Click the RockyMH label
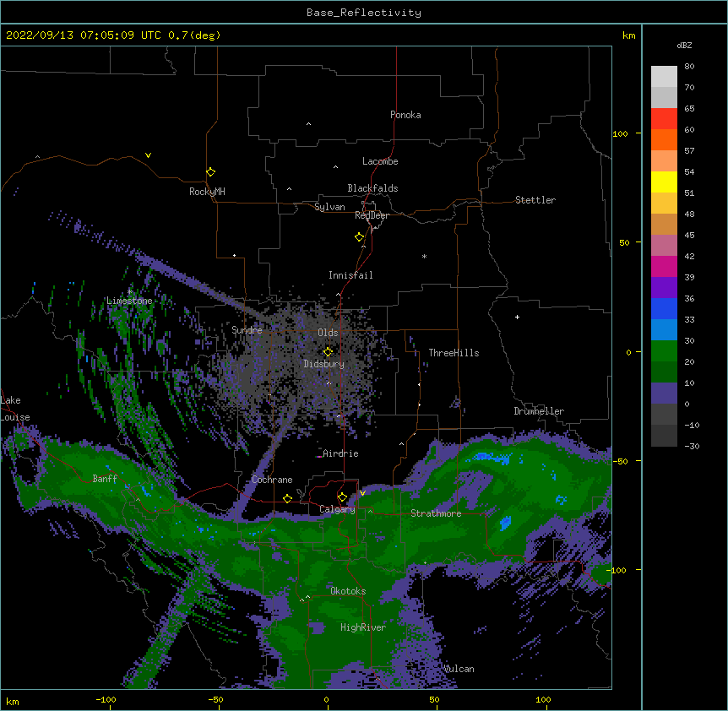The width and height of the screenshot is (728, 711). tap(207, 192)
